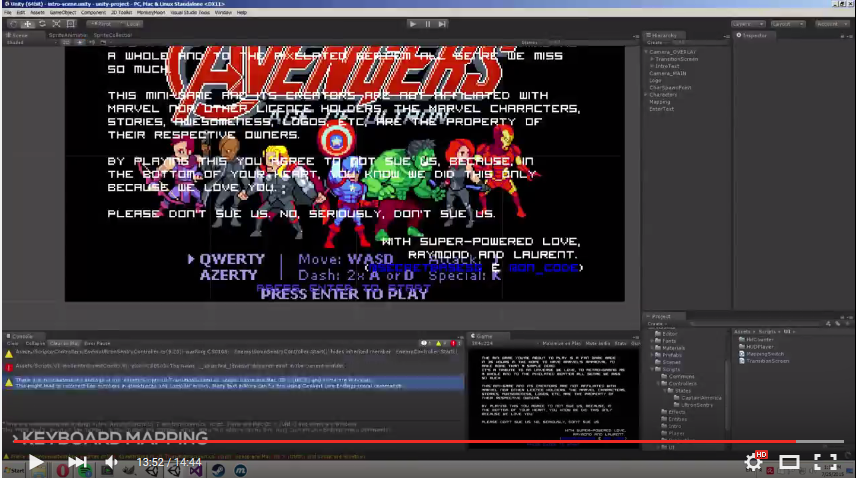Select EnterText in the Hierarchy
This screenshot has width=856, height=478.
click(x=661, y=109)
